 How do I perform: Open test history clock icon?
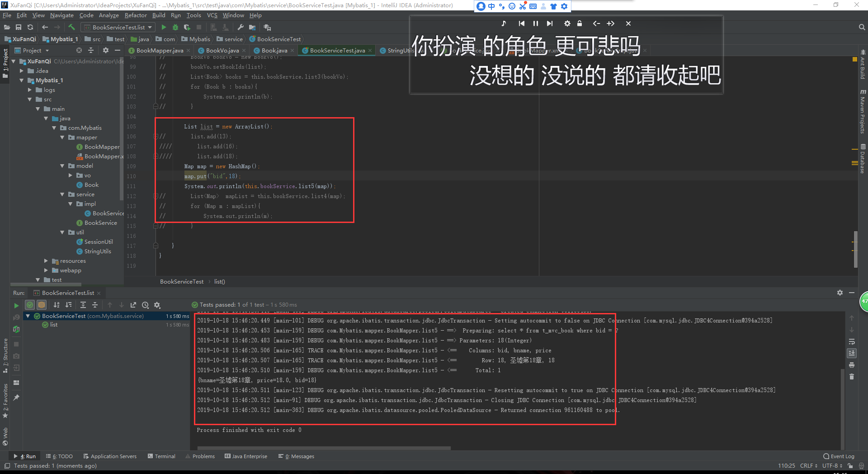tap(145, 305)
